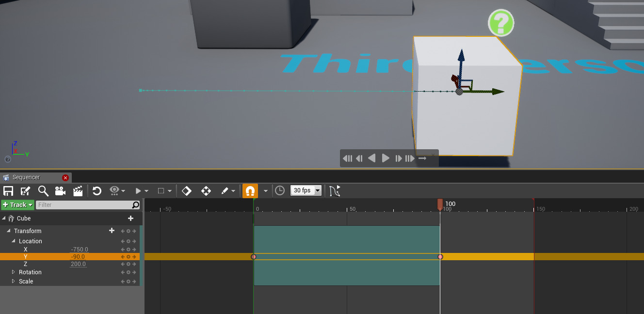Screen dimensions: 644x314
Task: Open the playback clock options
Action: point(280,190)
